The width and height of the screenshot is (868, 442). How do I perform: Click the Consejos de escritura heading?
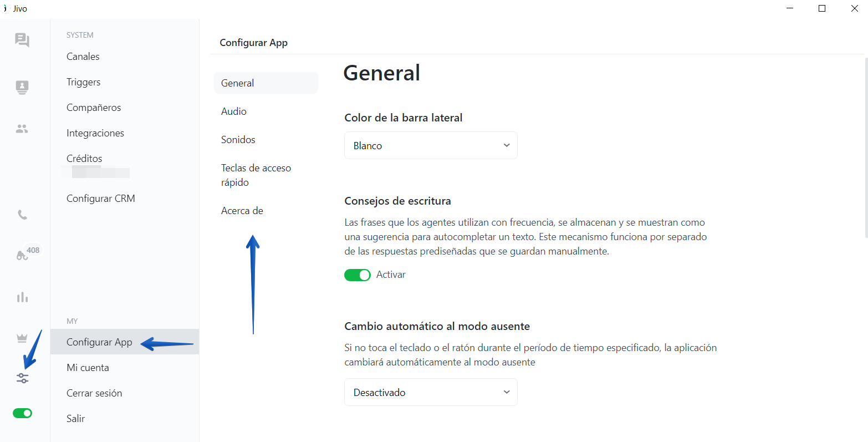click(398, 201)
